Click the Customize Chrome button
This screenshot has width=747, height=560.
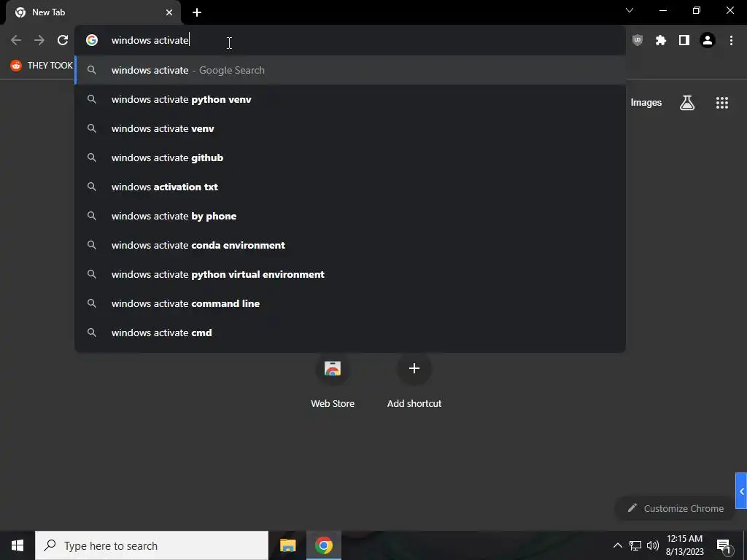pyautogui.click(x=675, y=508)
